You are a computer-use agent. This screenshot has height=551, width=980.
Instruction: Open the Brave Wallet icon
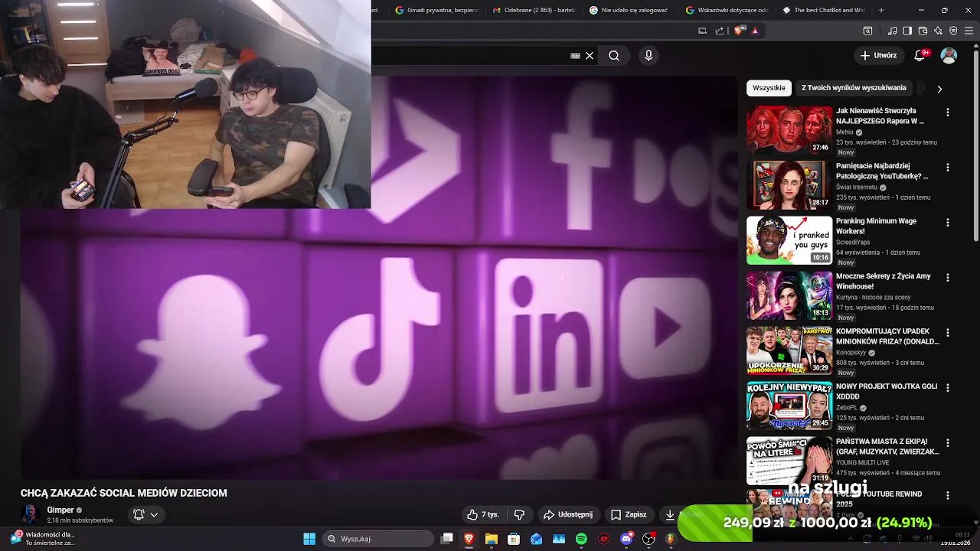923,31
